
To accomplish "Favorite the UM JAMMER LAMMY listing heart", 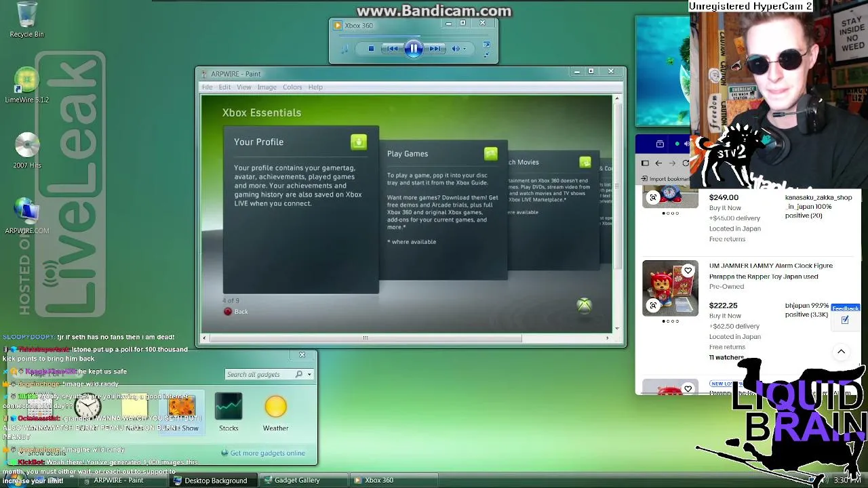I will pos(688,271).
